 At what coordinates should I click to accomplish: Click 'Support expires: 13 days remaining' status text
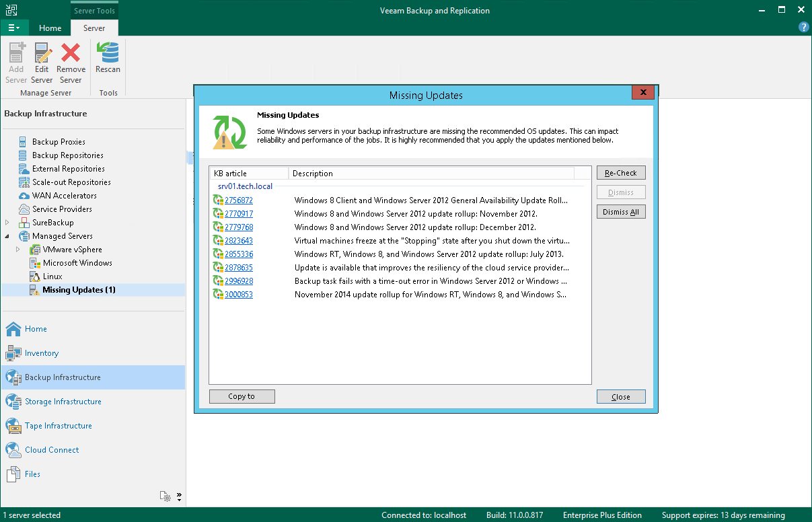coord(723,515)
